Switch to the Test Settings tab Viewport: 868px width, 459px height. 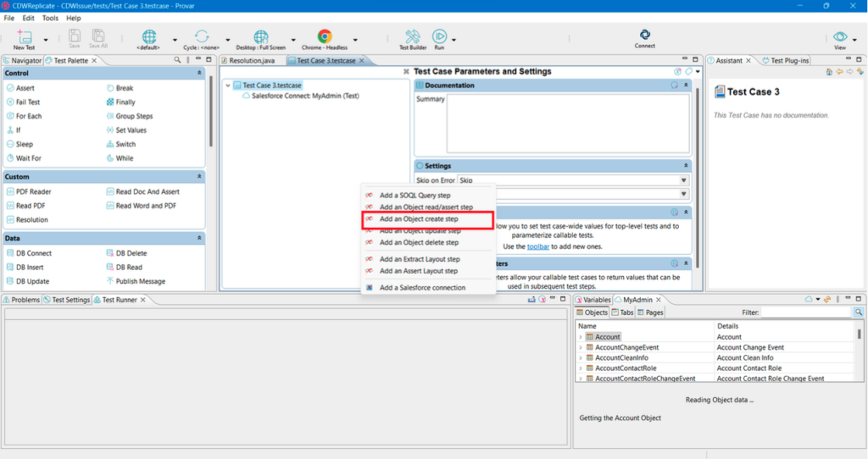coord(66,300)
